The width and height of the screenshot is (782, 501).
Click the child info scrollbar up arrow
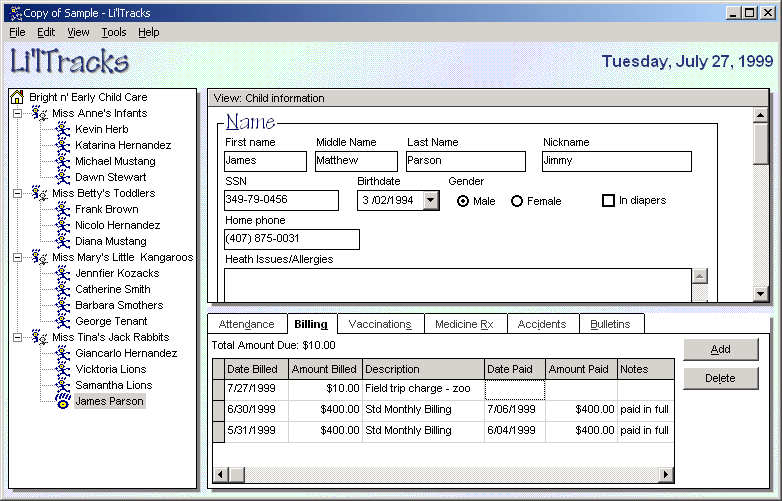click(x=760, y=116)
